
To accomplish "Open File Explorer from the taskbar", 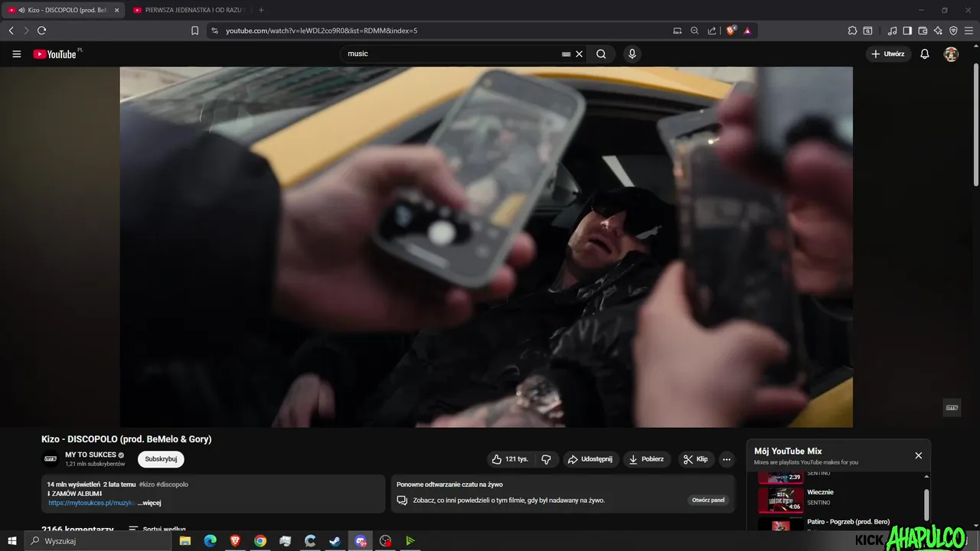I will [185, 541].
